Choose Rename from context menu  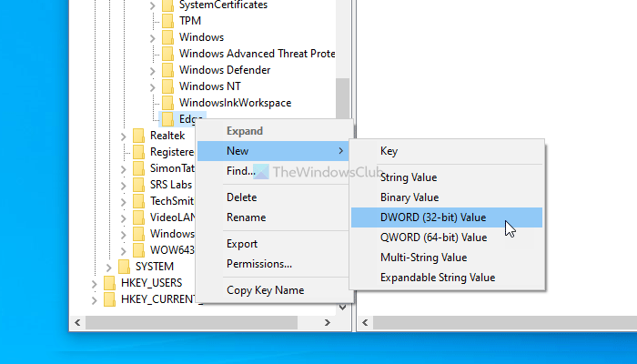tap(273, 217)
